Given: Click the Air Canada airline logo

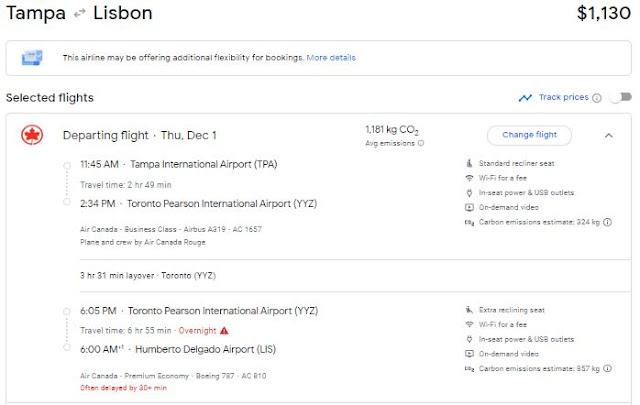Looking at the screenshot, I should pyautogui.click(x=32, y=136).
